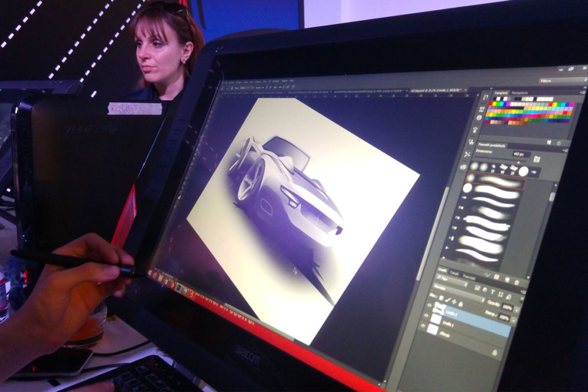Open the History panel icon atop the dock
This screenshot has height=392, width=588.
pyautogui.click(x=486, y=98)
